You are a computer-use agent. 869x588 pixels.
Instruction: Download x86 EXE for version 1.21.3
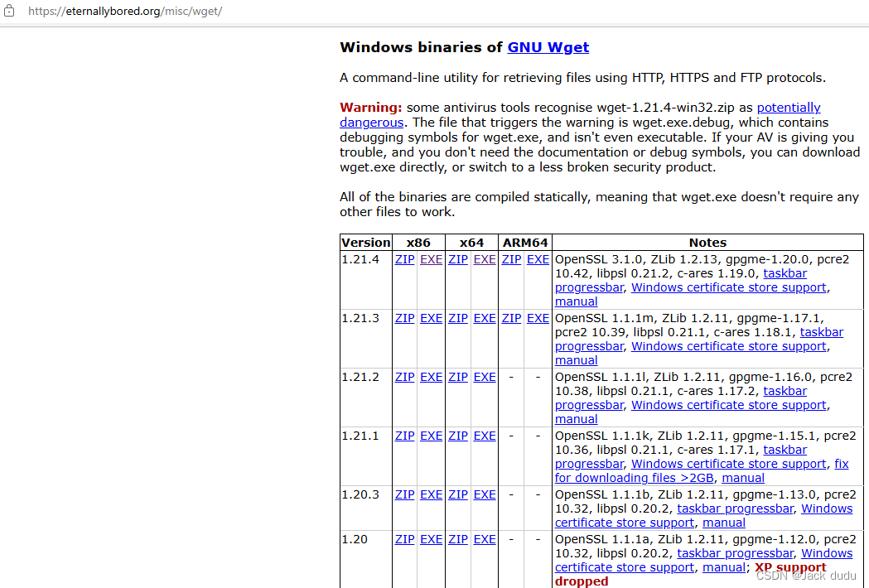click(x=431, y=318)
